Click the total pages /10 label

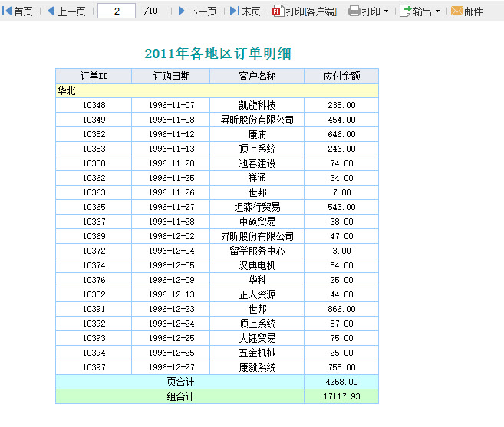[x=151, y=11]
